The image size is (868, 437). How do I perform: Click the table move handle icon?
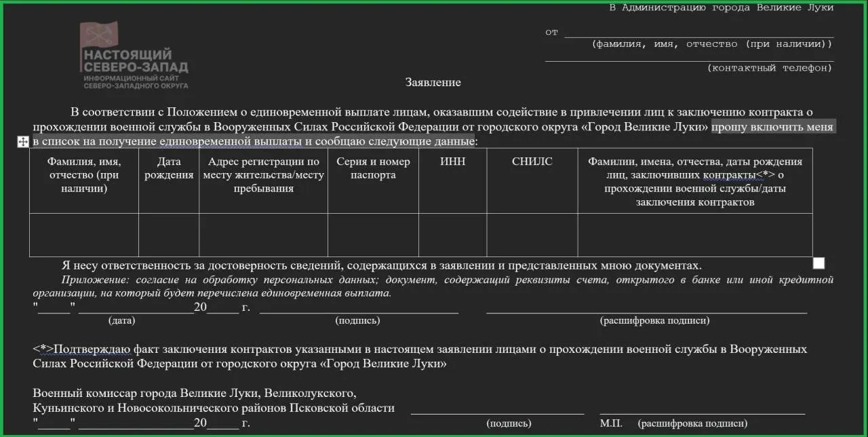coord(22,141)
